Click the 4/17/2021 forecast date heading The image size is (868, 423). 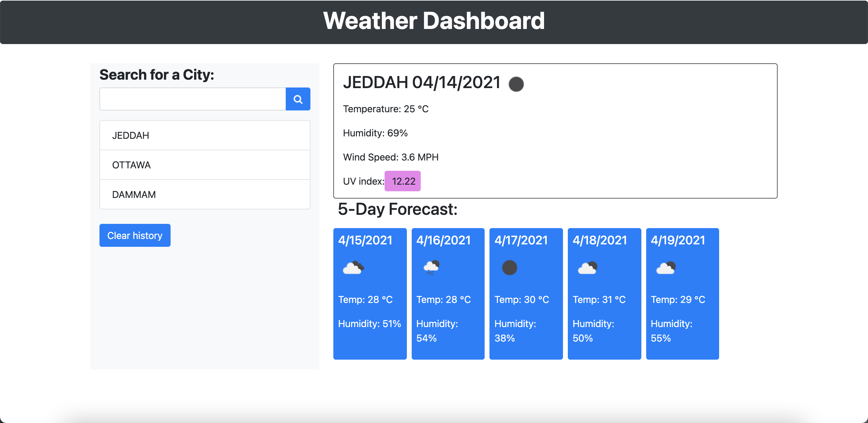click(x=521, y=240)
